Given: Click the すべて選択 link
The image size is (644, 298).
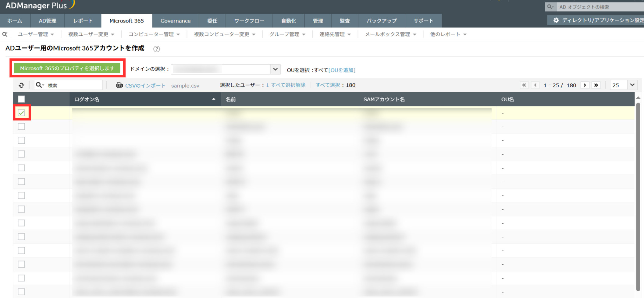Looking at the screenshot, I should pos(328,85).
